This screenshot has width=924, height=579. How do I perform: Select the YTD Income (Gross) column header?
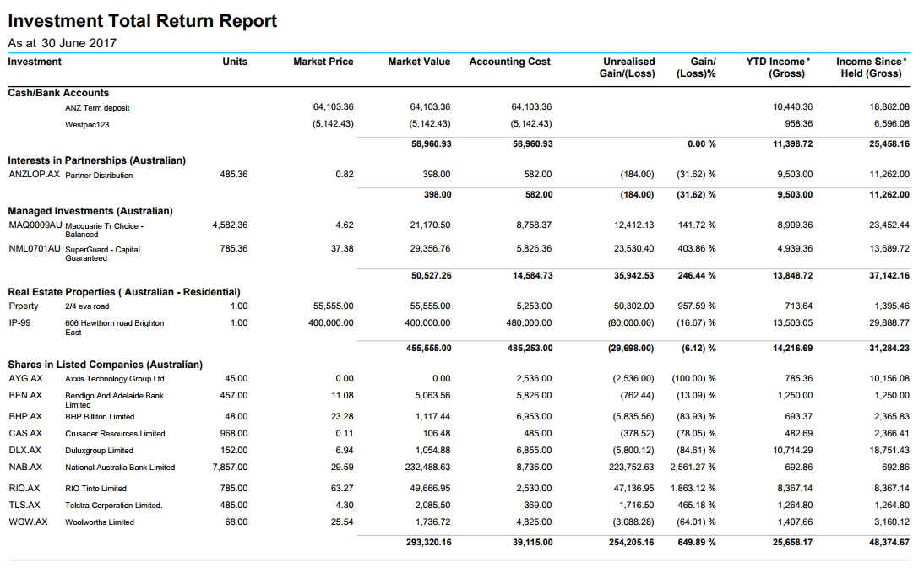tap(775, 68)
